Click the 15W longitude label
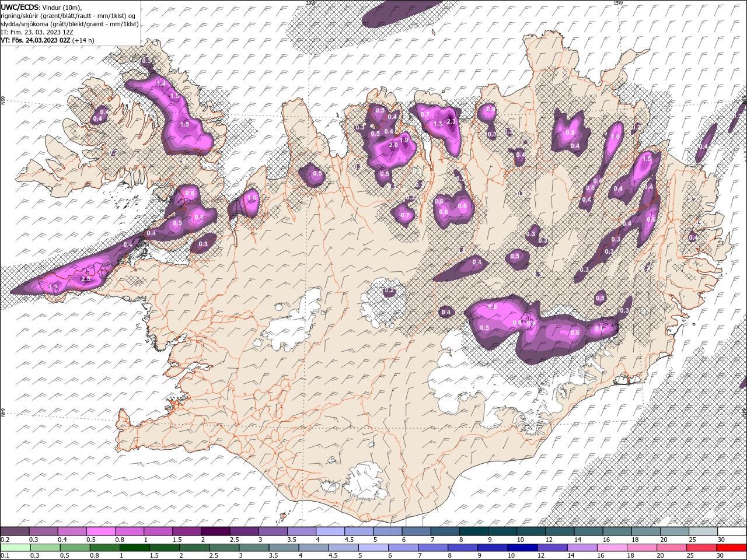Viewport: 747px width, 560px height. [618, 3]
